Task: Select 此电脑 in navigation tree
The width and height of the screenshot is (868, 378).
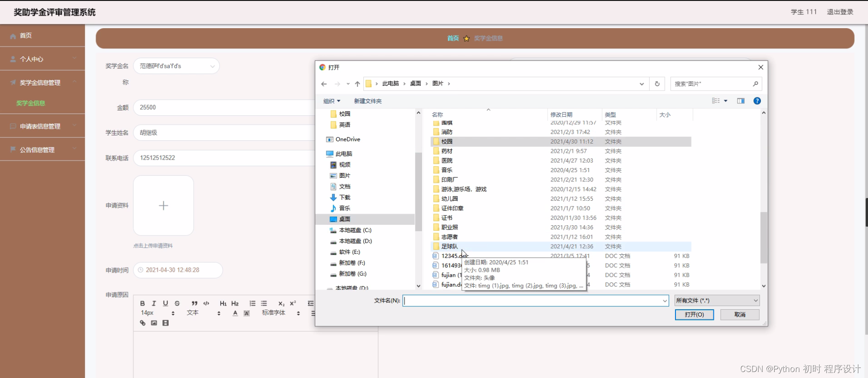Action: [344, 154]
